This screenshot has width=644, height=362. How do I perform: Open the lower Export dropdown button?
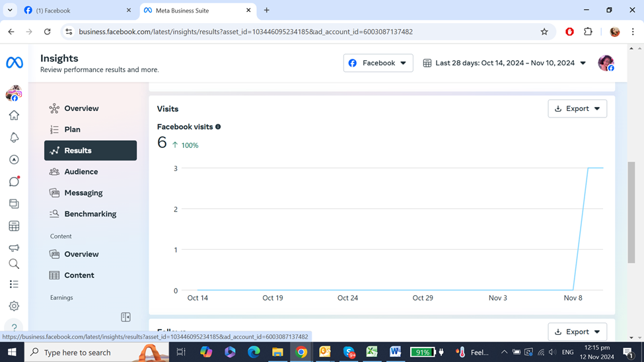click(577, 332)
